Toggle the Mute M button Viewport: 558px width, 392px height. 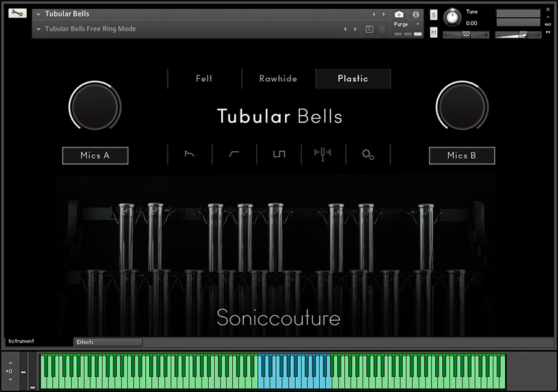433,32
